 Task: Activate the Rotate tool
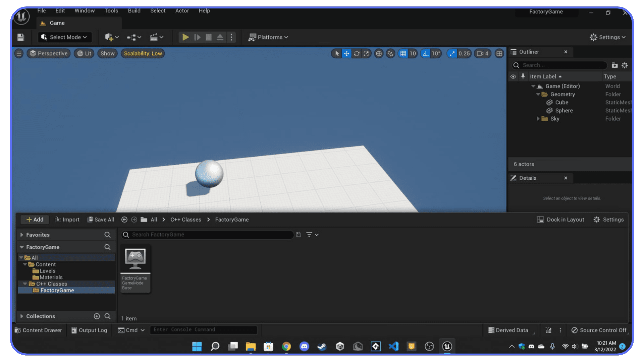pyautogui.click(x=357, y=53)
